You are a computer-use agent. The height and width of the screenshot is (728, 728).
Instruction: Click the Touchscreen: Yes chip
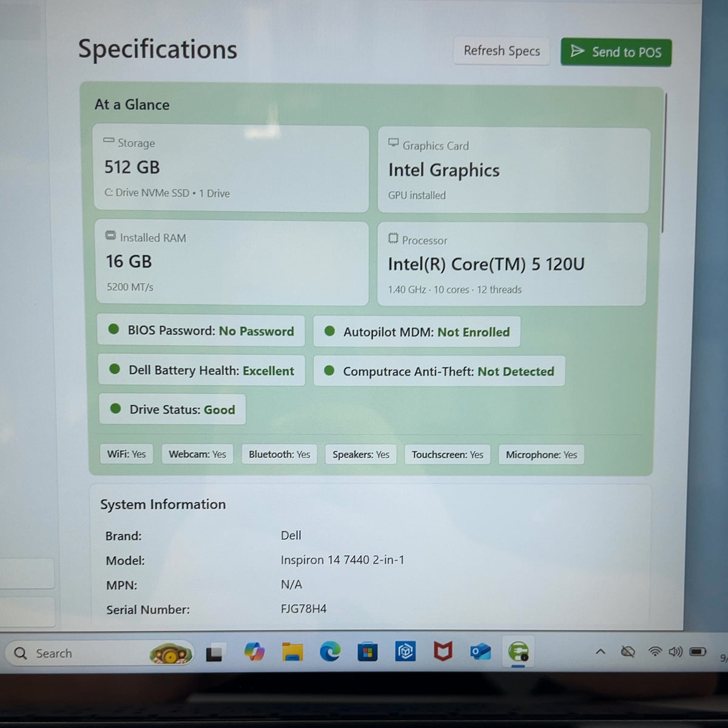pyautogui.click(x=448, y=454)
